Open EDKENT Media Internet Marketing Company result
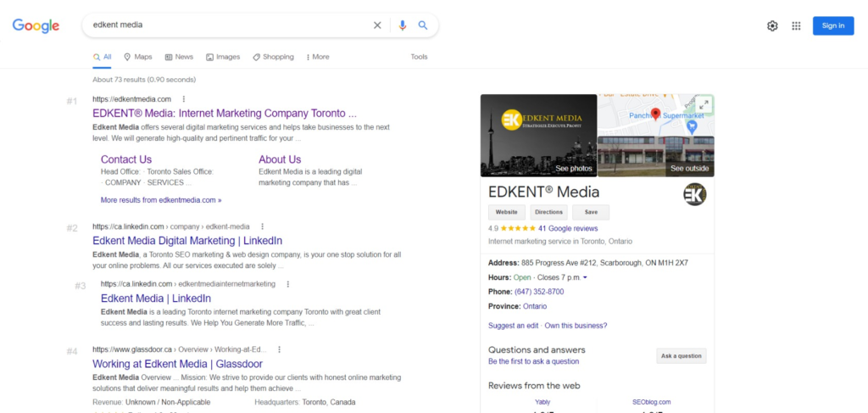The height and width of the screenshot is (413, 868). tap(225, 114)
